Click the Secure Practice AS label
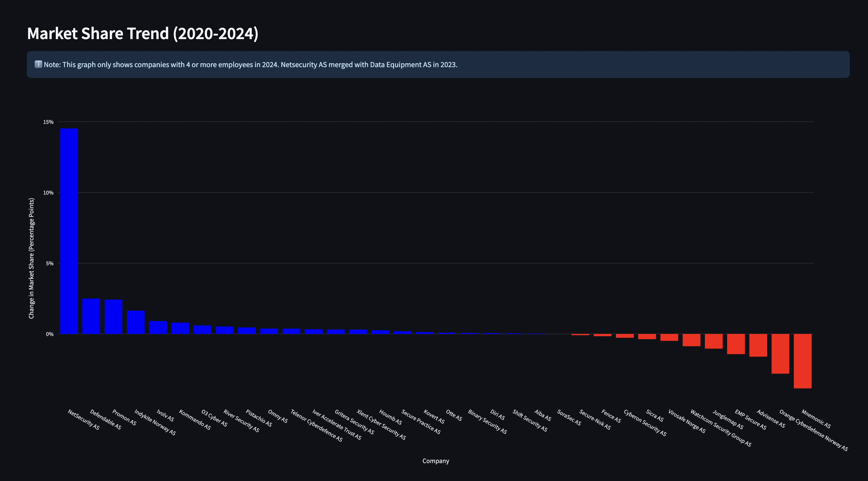868x481 pixels. [x=421, y=422]
